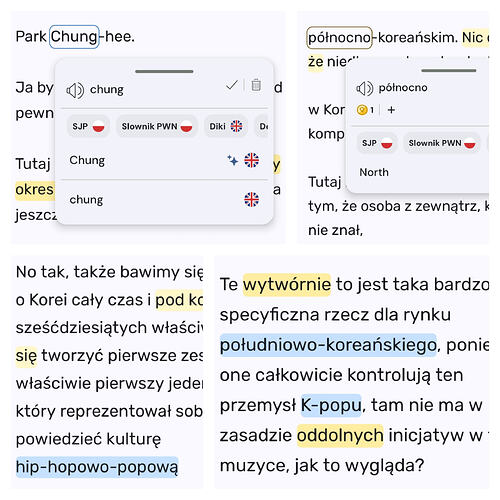Open SJP dictionary in chung popup
Viewport: 500px width, 500px height.
[88, 127]
